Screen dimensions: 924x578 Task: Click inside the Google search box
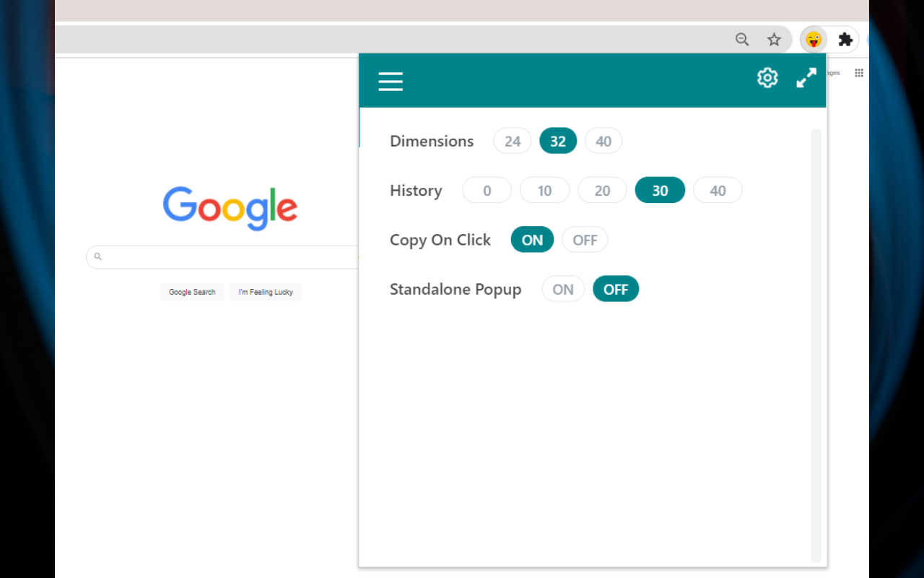click(222, 256)
